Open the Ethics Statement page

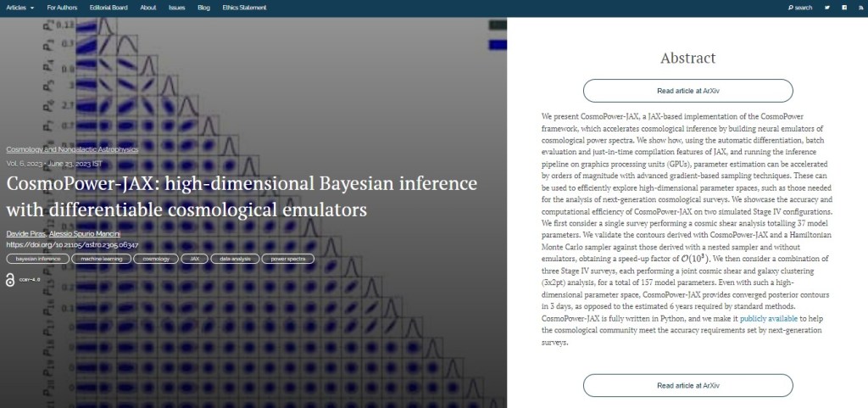pos(245,8)
